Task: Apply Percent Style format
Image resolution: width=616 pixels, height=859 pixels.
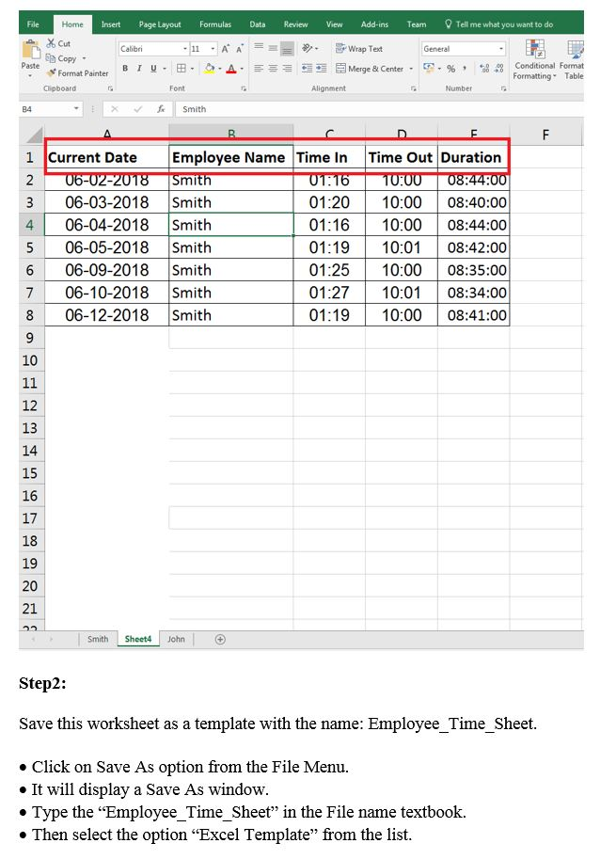Action: (x=450, y=69)
